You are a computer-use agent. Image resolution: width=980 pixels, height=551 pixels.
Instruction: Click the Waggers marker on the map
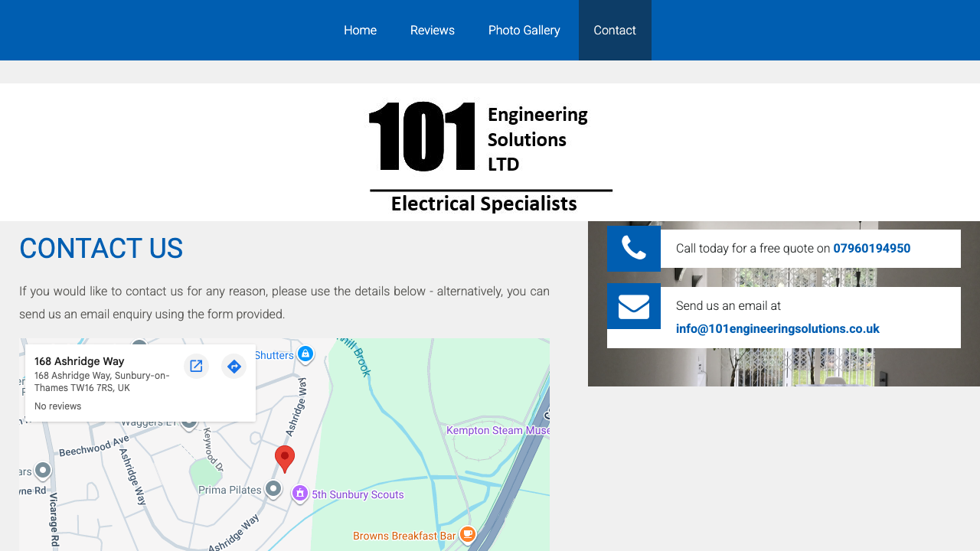(x=188, y=422)
